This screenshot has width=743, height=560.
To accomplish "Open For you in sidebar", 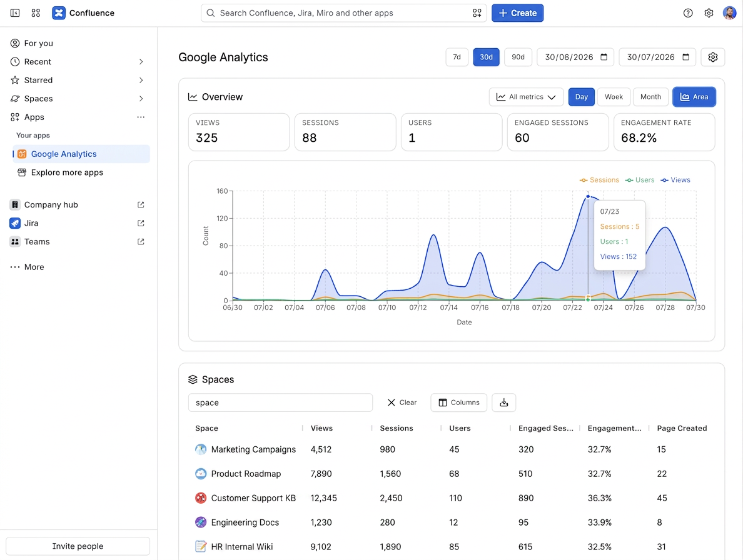I will coord(31,43).
